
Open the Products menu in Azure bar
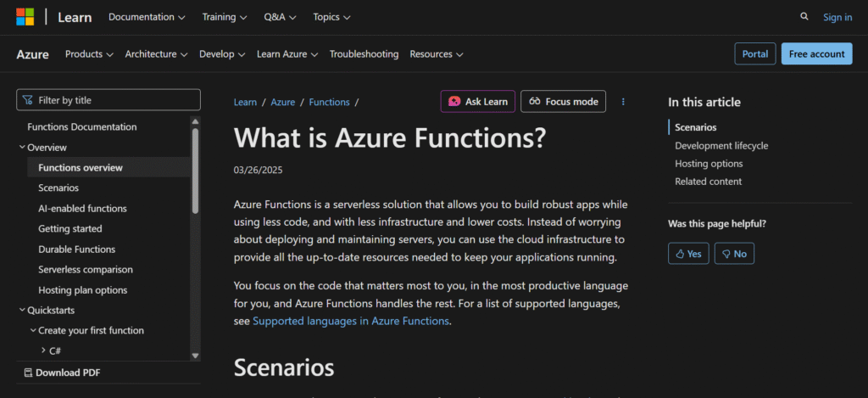89,54
